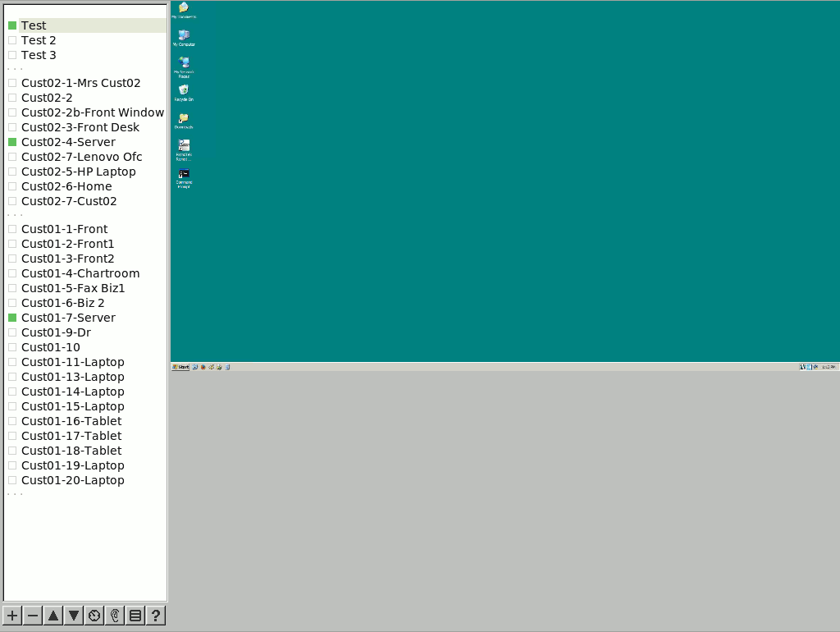The width and height of the screenshot is (840, 632).
Task: Collapse the separator below Cust01-20-Laptop
Action: 14,493
